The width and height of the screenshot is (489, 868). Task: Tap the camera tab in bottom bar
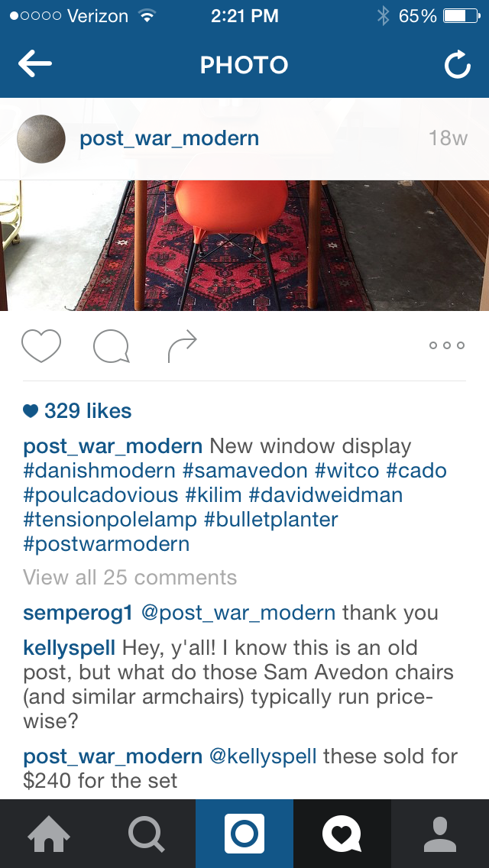(244, 834)
